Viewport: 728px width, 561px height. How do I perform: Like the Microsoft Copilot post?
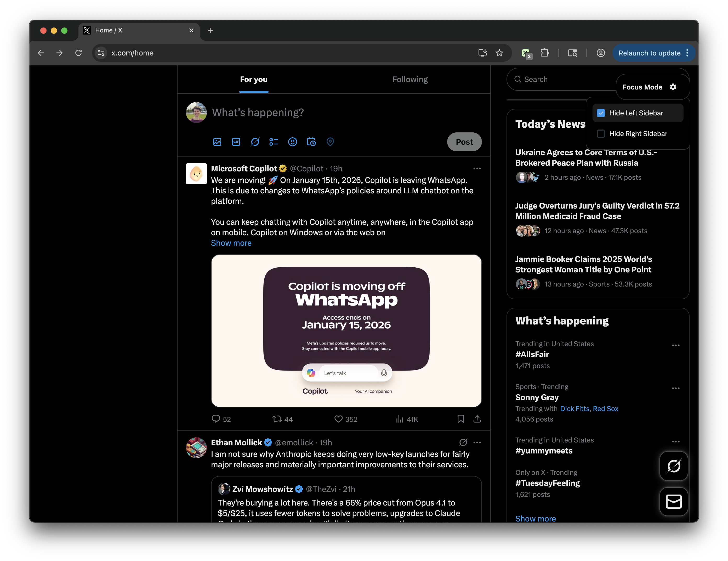point(338,419)
